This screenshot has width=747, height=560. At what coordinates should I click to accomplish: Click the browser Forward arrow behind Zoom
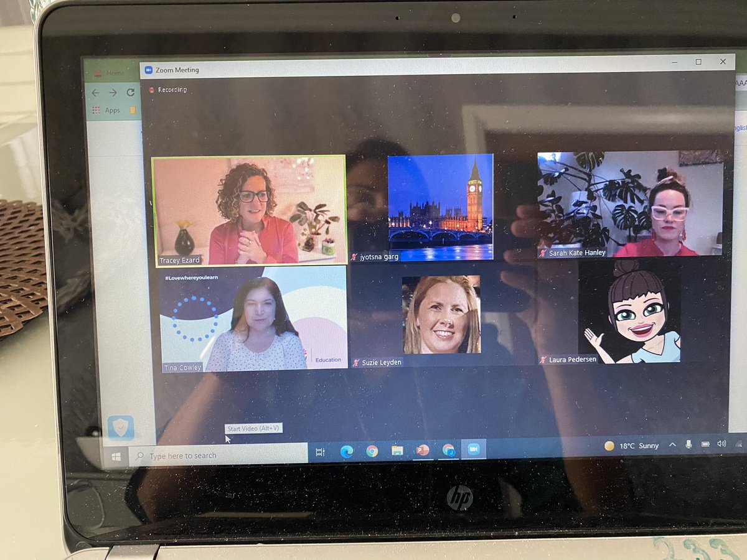coord(113,92)
